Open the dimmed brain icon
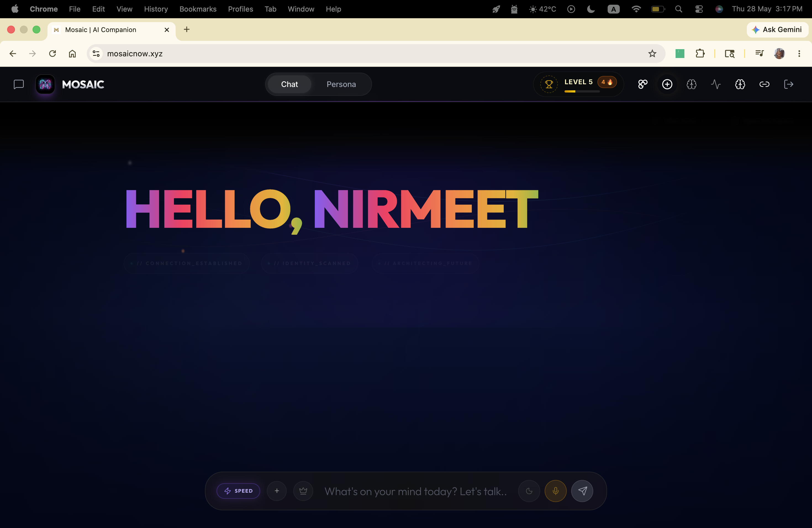The width and height of the screenshot is (812, 528). click(691, 84)
